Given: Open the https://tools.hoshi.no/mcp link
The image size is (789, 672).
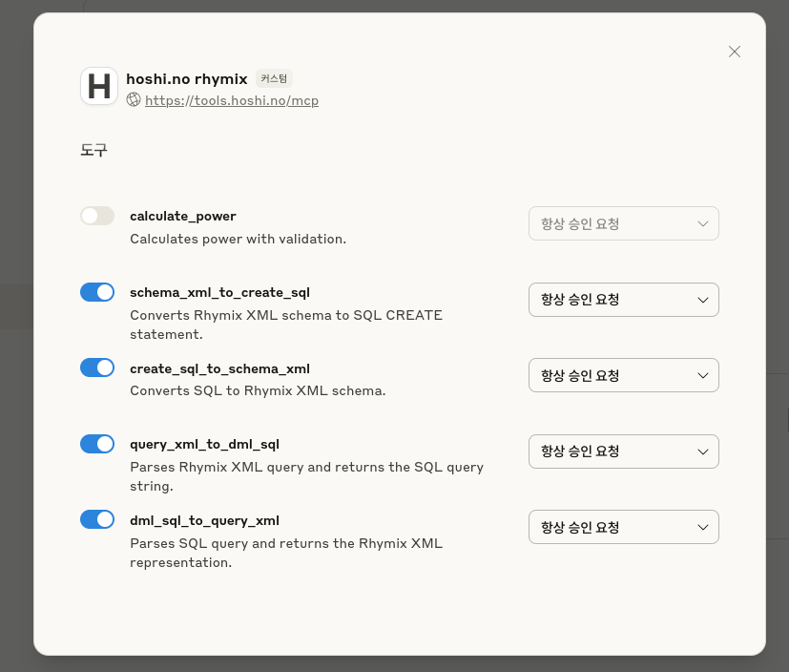Looking at the screenshot, I should (232, 100).
